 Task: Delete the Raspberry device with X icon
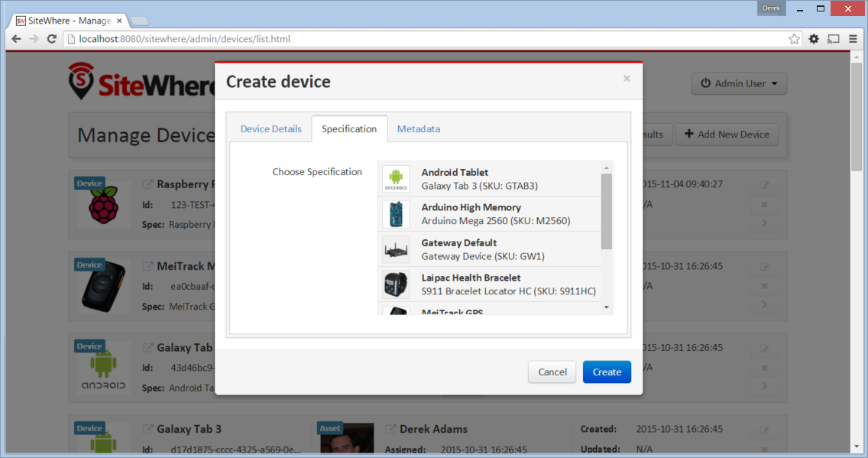tap(765, 204)
